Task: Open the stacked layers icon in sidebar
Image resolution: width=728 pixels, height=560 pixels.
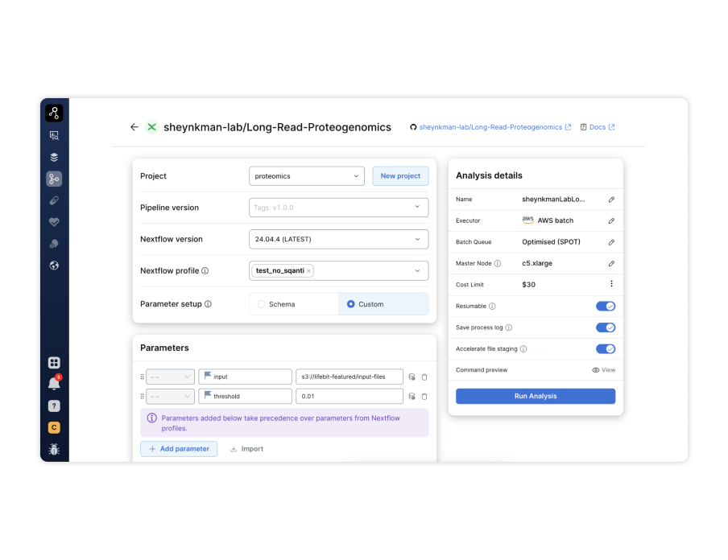Action: pyautogui.click(x=54, y=157)
